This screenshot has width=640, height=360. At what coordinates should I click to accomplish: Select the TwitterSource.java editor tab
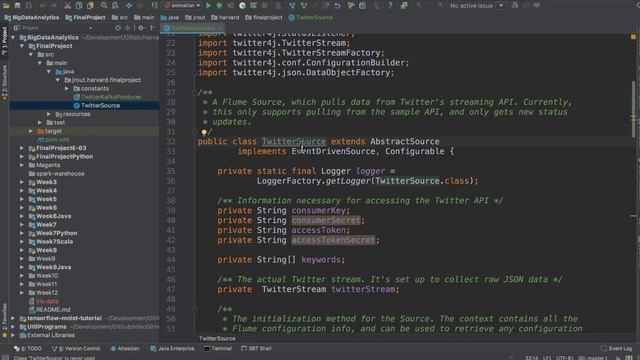click(x=192, y=28)
